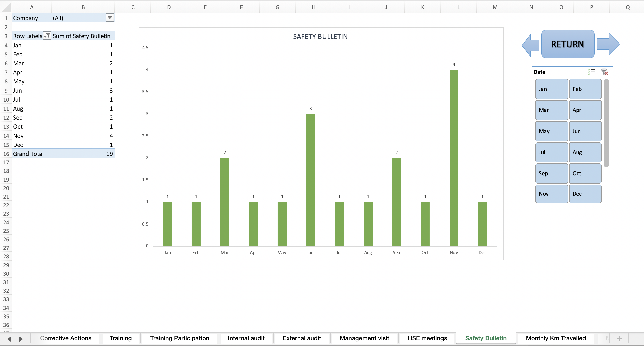
Task: Clear the Date slicer filter using the funnel icon
Action: click(x=605, y=72)
